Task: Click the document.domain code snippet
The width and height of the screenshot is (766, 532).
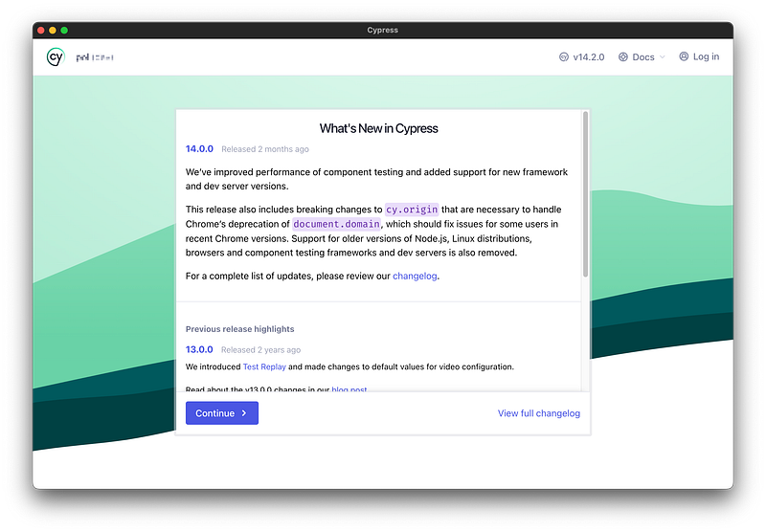Action: [x=337, y=224]
